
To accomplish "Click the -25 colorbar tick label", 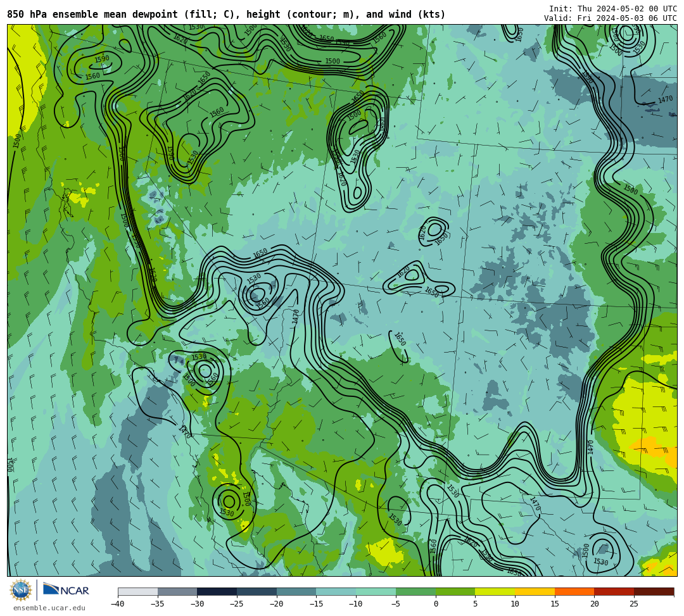I will point(236,604).
